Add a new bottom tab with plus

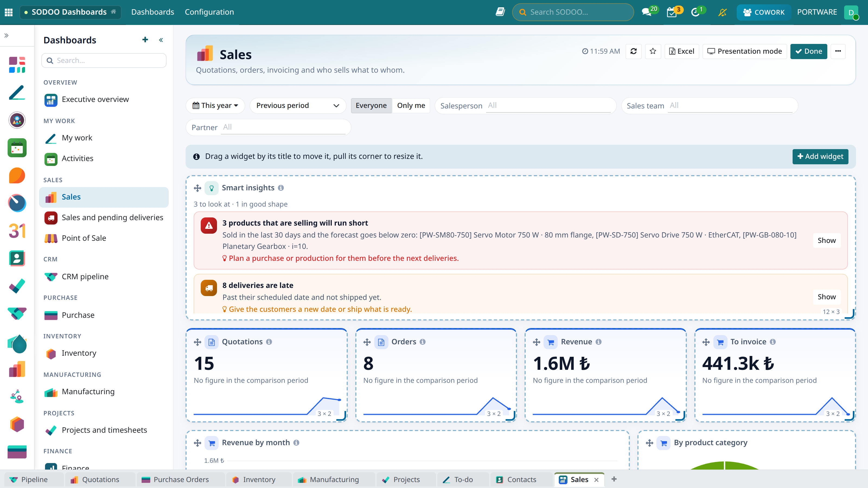[614, 479]
